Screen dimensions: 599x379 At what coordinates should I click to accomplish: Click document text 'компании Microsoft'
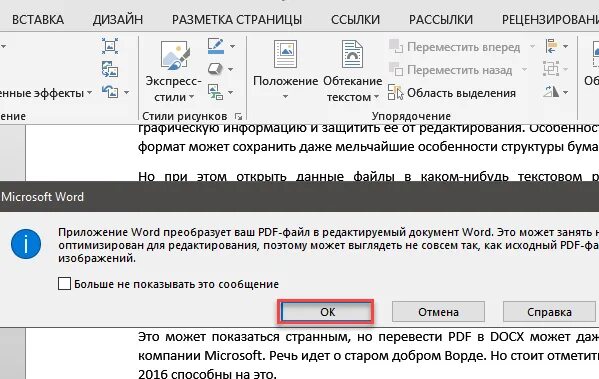201,356
